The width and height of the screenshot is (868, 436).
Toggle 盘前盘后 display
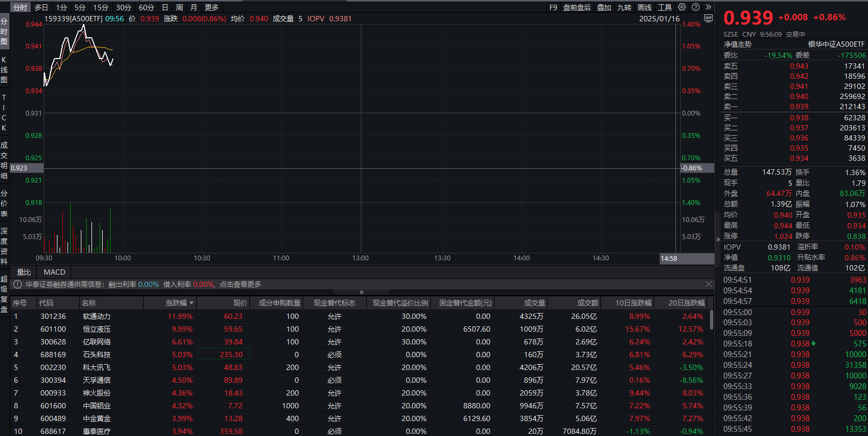[577, 7]
